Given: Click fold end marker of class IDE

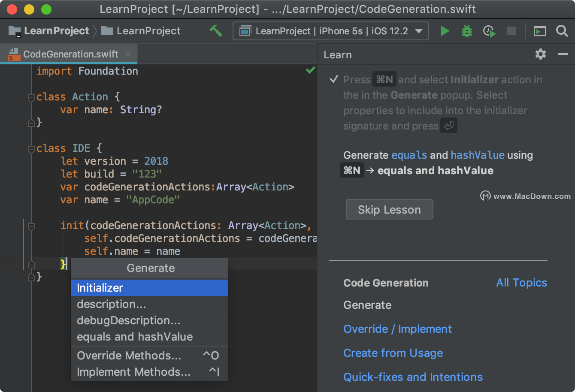Looking at the screenshot, I should [31, 277].
